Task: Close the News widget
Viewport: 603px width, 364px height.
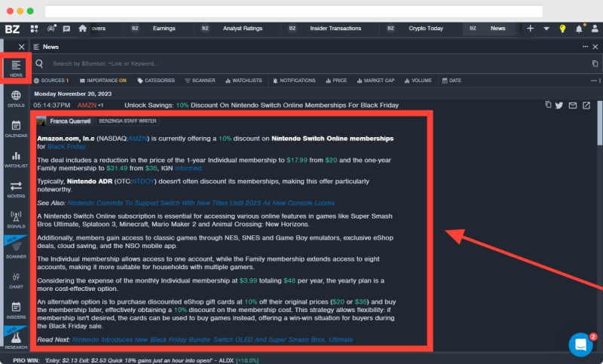Action: (595, 47)
